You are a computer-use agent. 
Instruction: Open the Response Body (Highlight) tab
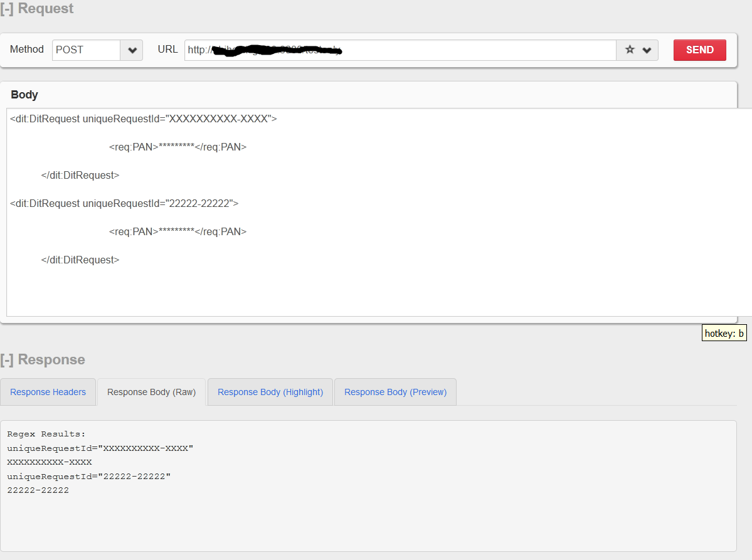click(x=270, y=391)
